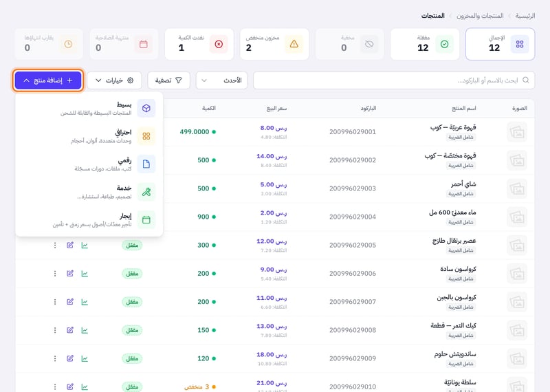The height and width of the screenshot is (392, 550).
Task: Click barcode 200996029004
Action: coord(353,217)
